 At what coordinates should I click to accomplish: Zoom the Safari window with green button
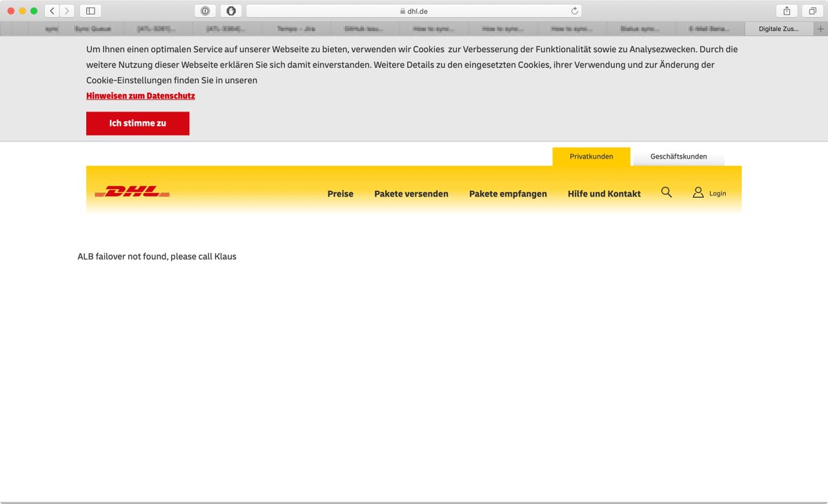[34, 11]
